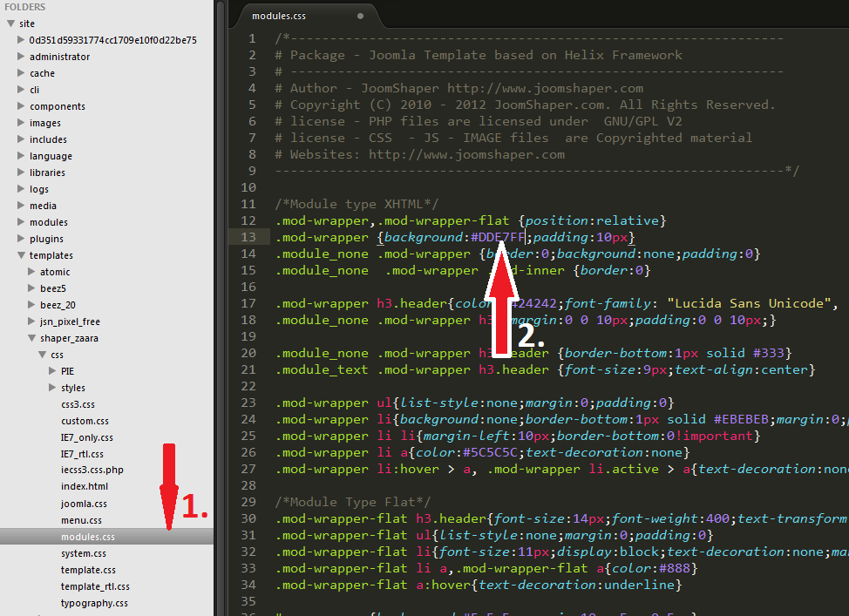The width and height of the screenshot is (849, 616).
Task: Collapse the templates folder
Action: coord(21,255)
